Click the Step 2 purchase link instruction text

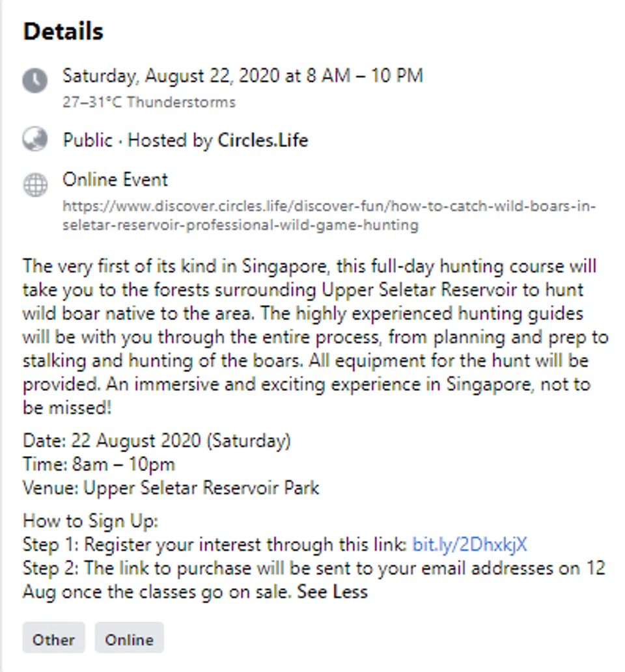tap(312, 568)
